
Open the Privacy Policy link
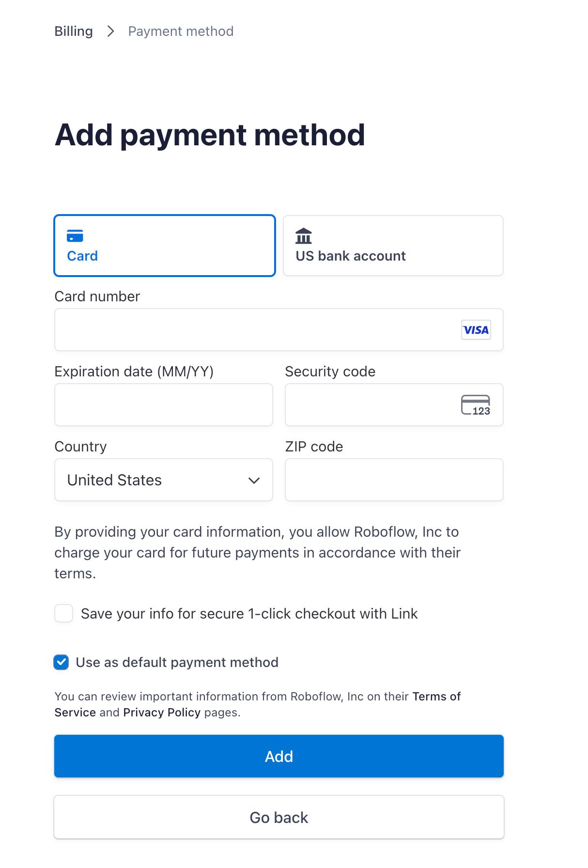[162, 713]
